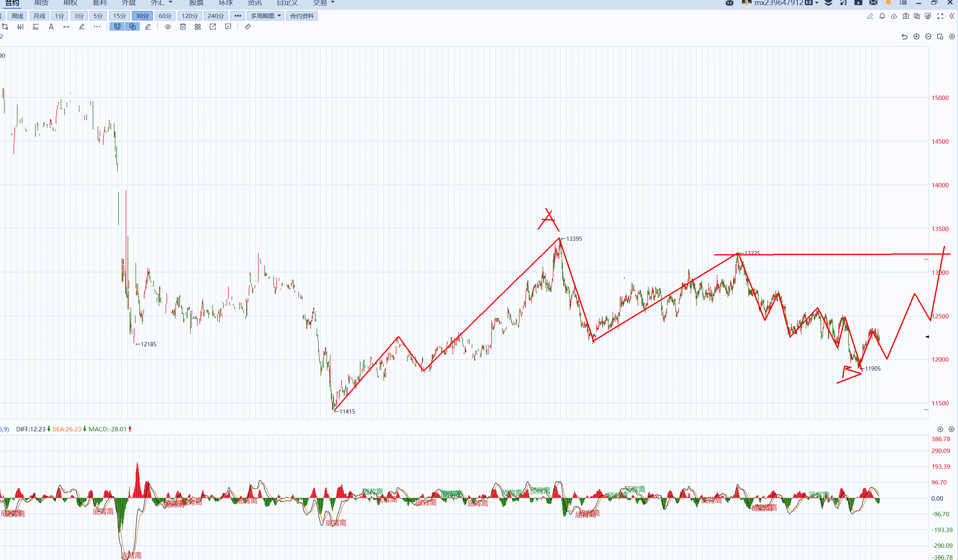
Task: Expand the account mx239647912 dropdown
Action: click(x=817, y=3)
